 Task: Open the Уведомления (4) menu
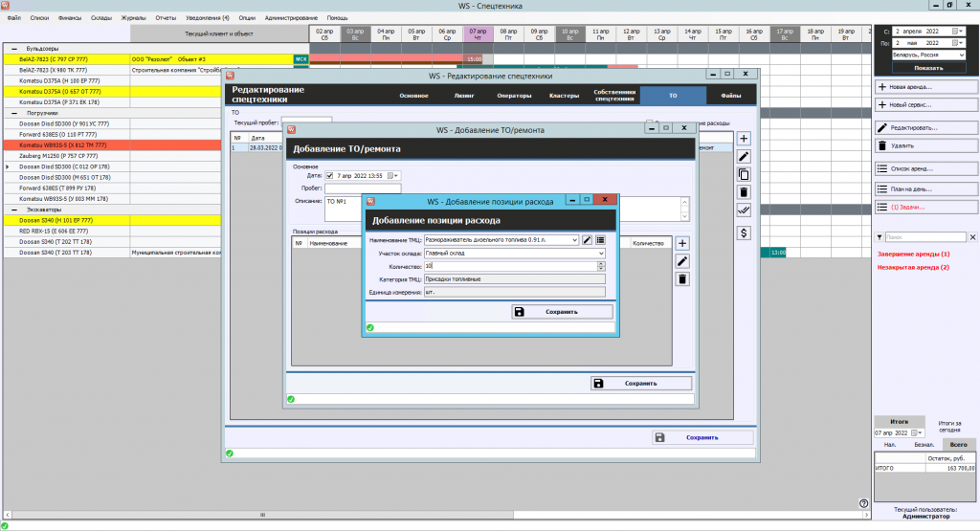pos(208,18)
